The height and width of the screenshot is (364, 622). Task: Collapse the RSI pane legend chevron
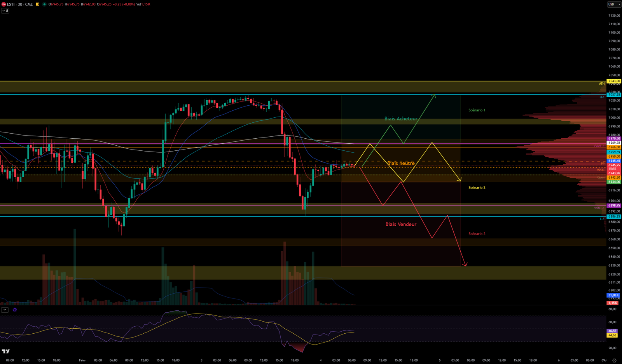[x=5, y=310]
